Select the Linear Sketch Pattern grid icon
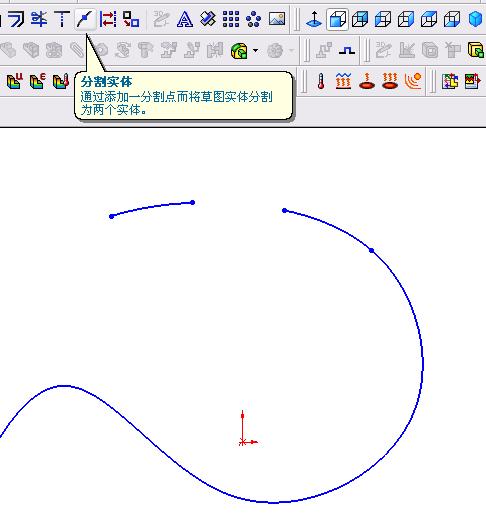The image size is (486, 531). pyautogui.click(x=231, y=19)
